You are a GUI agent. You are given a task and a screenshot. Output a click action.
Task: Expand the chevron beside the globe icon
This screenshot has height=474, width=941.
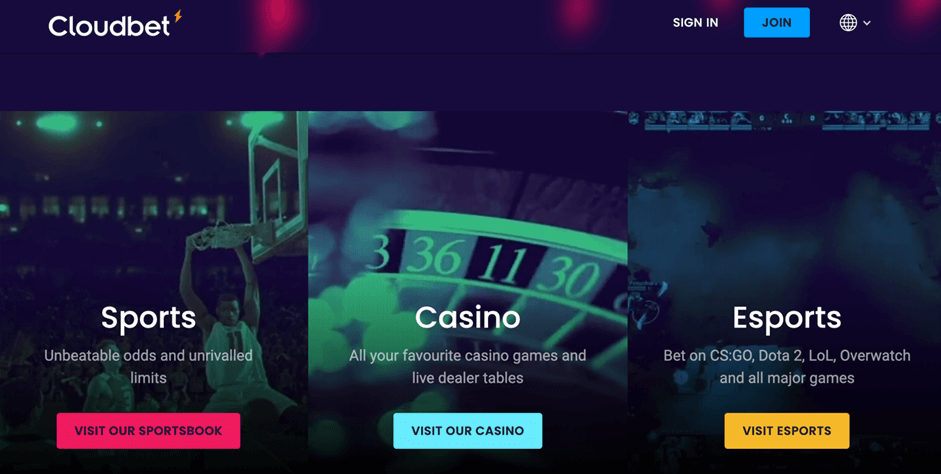pos(867,23)
